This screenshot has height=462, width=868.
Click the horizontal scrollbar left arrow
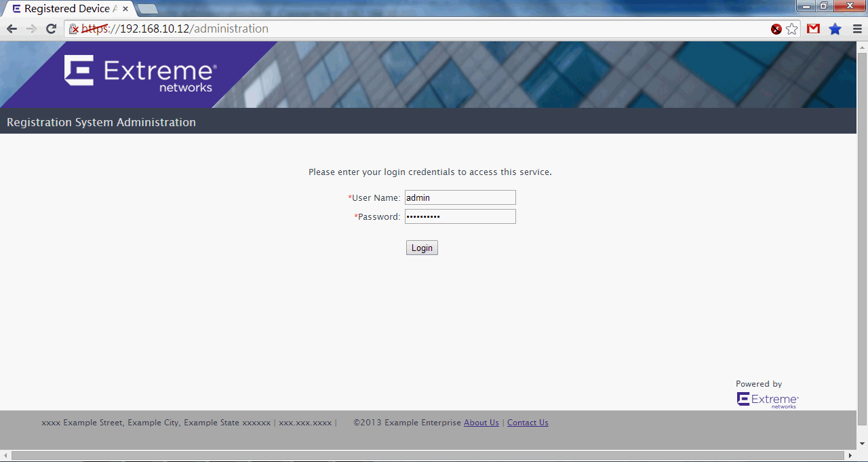point(5,455)
